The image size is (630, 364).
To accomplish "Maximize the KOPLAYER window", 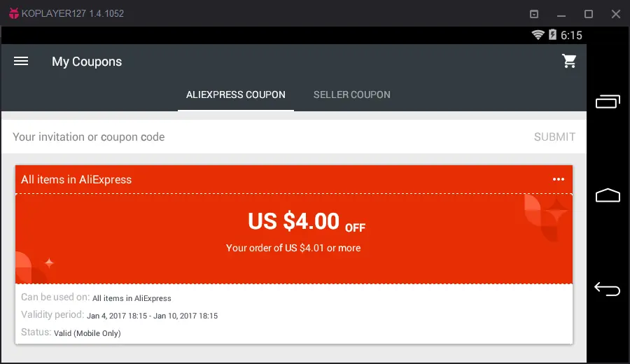I will pyautogui.click(x=589, y=14).
